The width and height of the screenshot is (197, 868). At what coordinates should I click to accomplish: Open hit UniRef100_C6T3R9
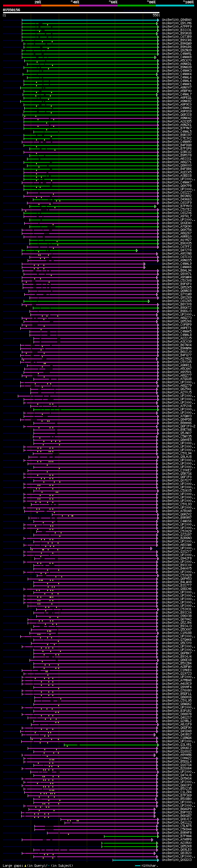177,37
